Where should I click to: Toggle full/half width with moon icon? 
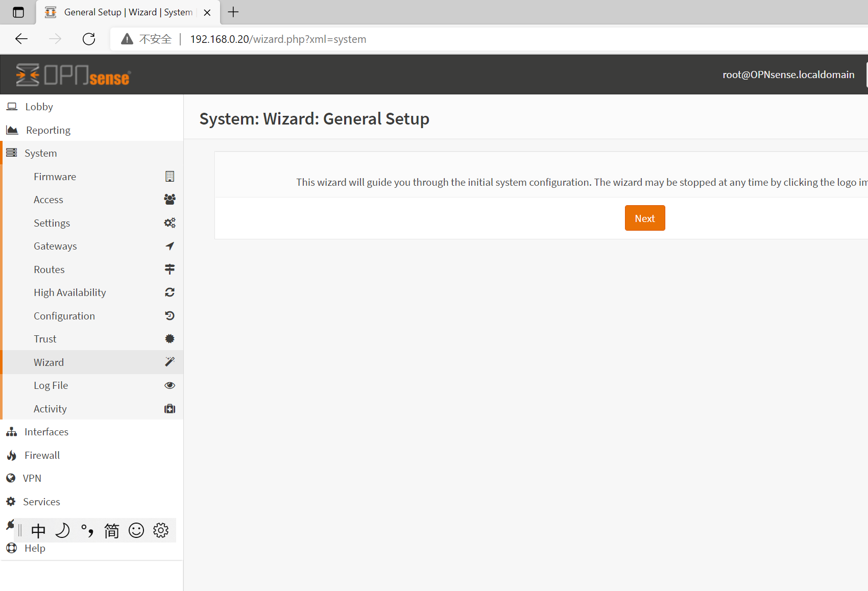click(62, 530)
